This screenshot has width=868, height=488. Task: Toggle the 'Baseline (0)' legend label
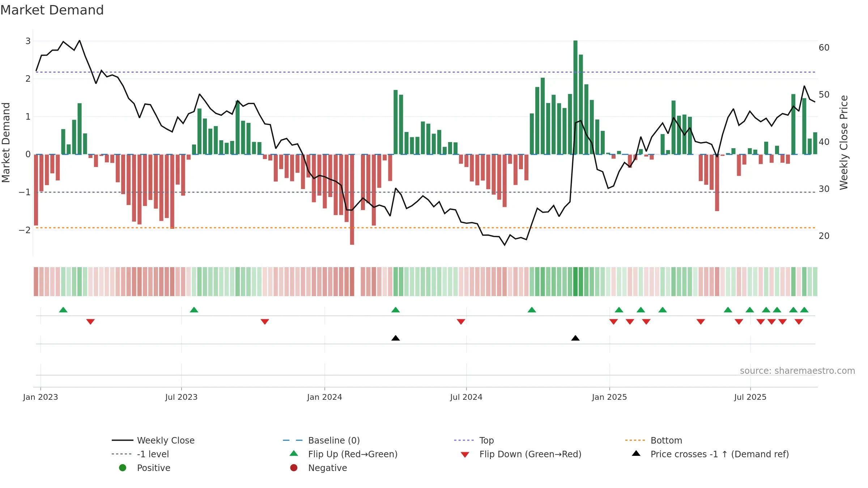coord(334,440)
